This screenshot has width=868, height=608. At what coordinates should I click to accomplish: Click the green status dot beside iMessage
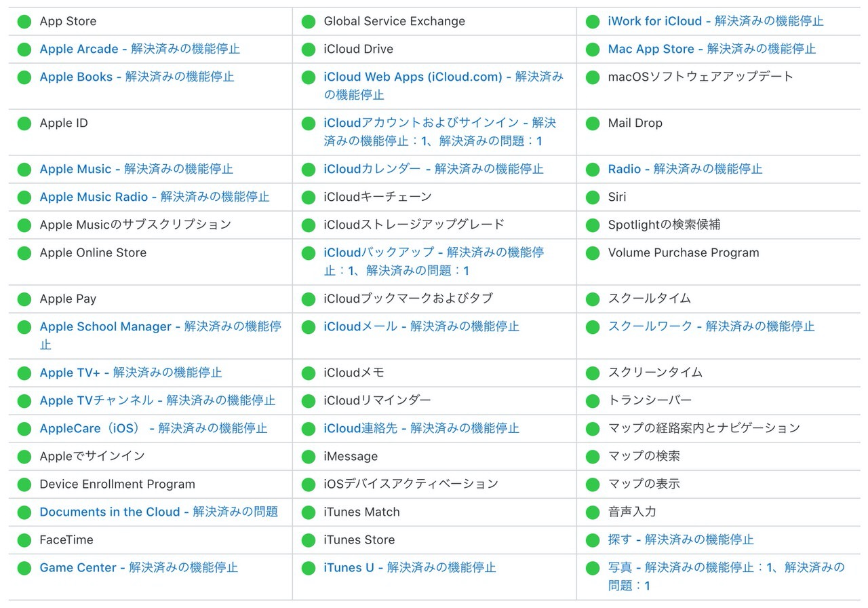[309, 457]
